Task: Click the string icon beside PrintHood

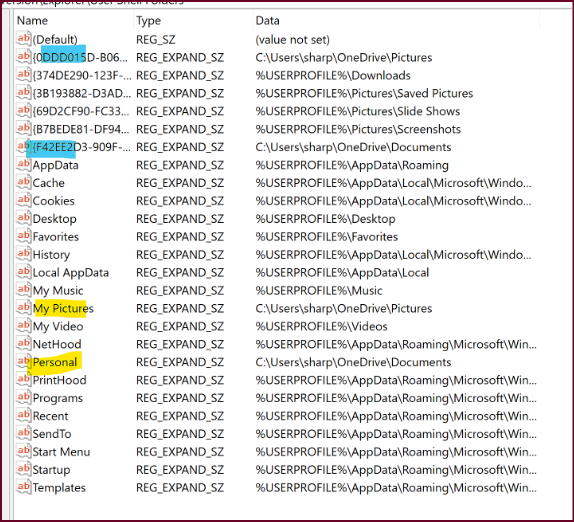Action: click(24, 380)
